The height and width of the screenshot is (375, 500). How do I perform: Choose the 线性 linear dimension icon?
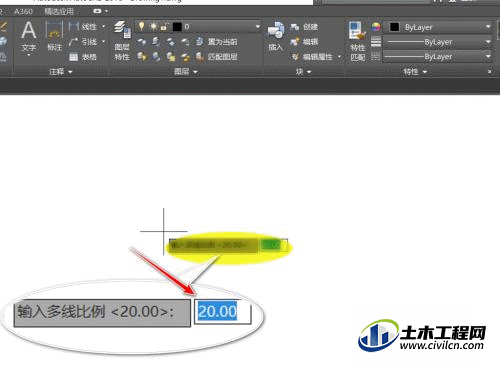click(x=73, y=26)
